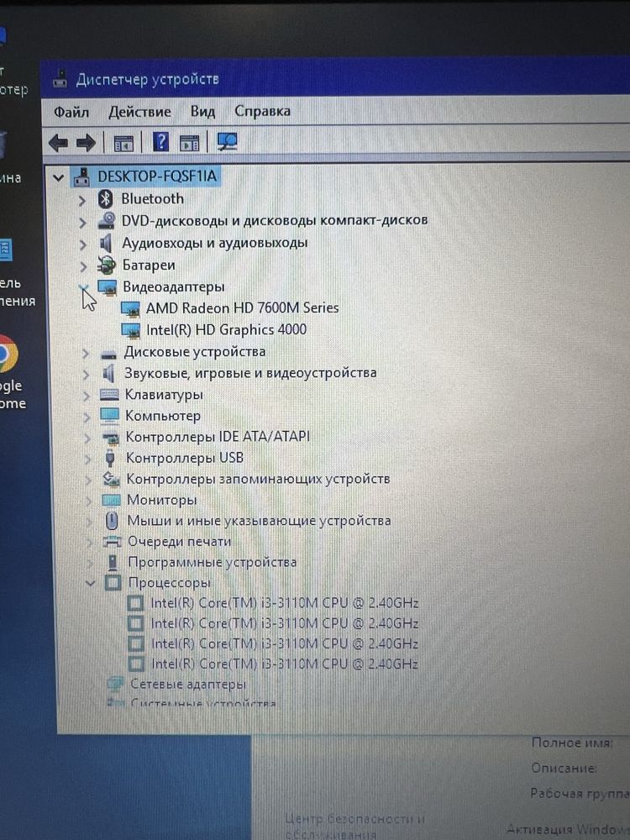The image size is (630, 840).
Task: Click the action pane toolbar icon
Action: click(189, 143)
